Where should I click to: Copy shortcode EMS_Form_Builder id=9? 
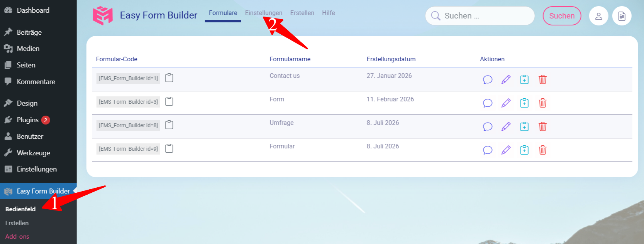pyautogui.click(x=169, y=148)
